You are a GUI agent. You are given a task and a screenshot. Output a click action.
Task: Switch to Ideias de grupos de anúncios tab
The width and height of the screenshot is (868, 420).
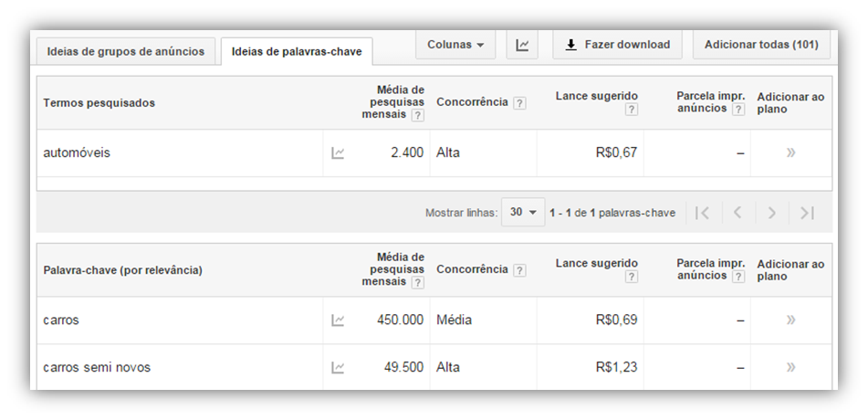pyautogui.click(x=126, y=51)
